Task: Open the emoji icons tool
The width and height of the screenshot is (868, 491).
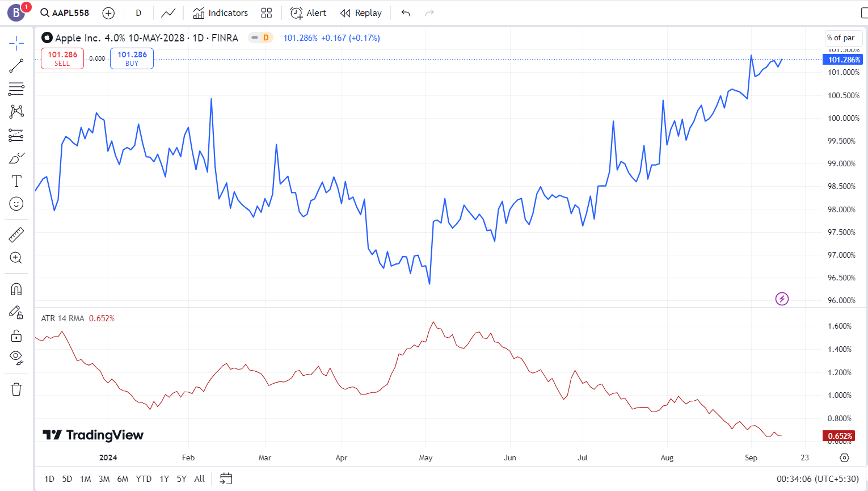Action: click(x=16, y=204)
